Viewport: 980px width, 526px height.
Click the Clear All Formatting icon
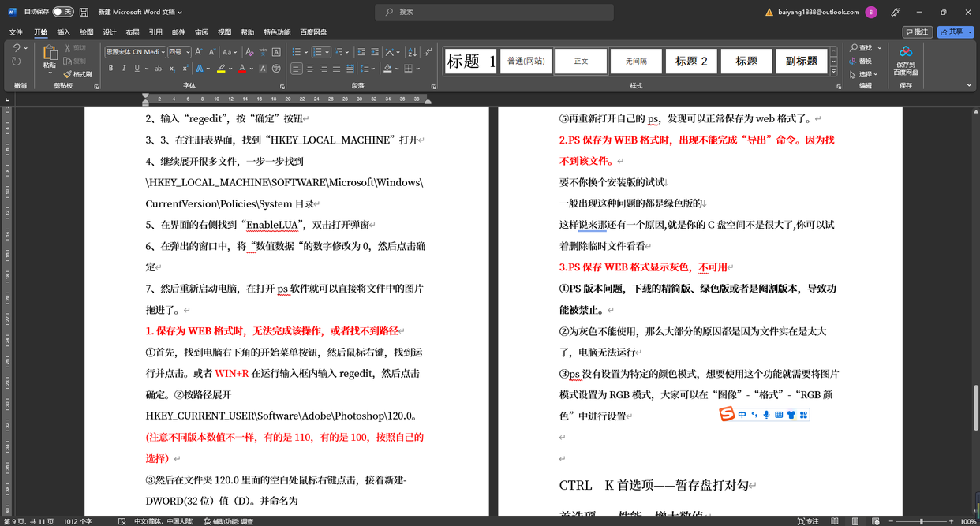tap(249, 52)
